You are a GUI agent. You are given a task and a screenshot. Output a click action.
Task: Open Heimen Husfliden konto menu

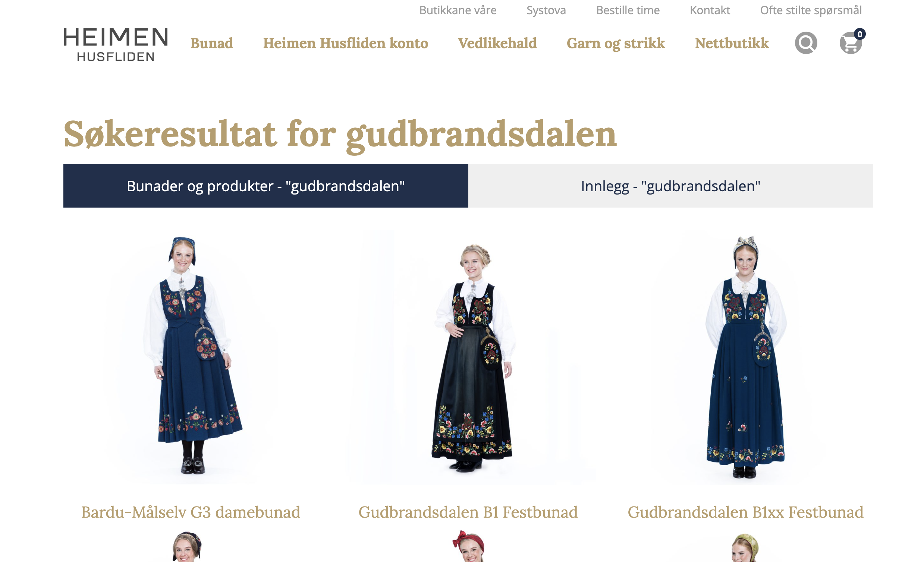[345, 43]
